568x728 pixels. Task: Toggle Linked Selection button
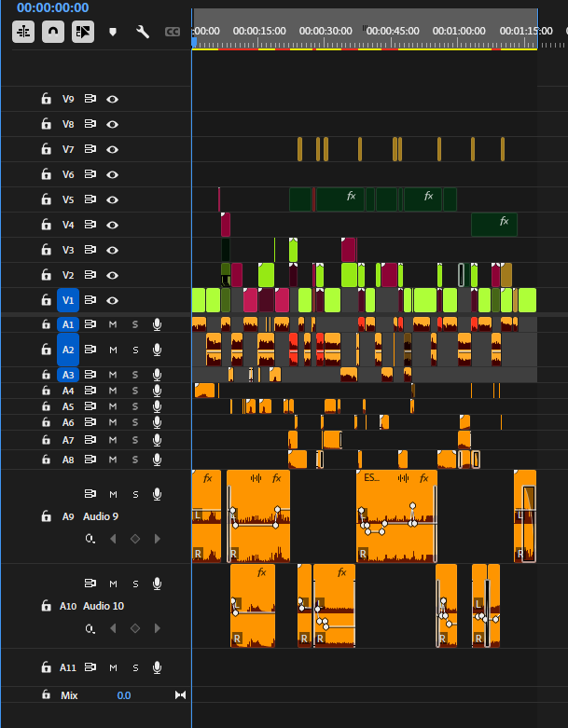[83, 32]
